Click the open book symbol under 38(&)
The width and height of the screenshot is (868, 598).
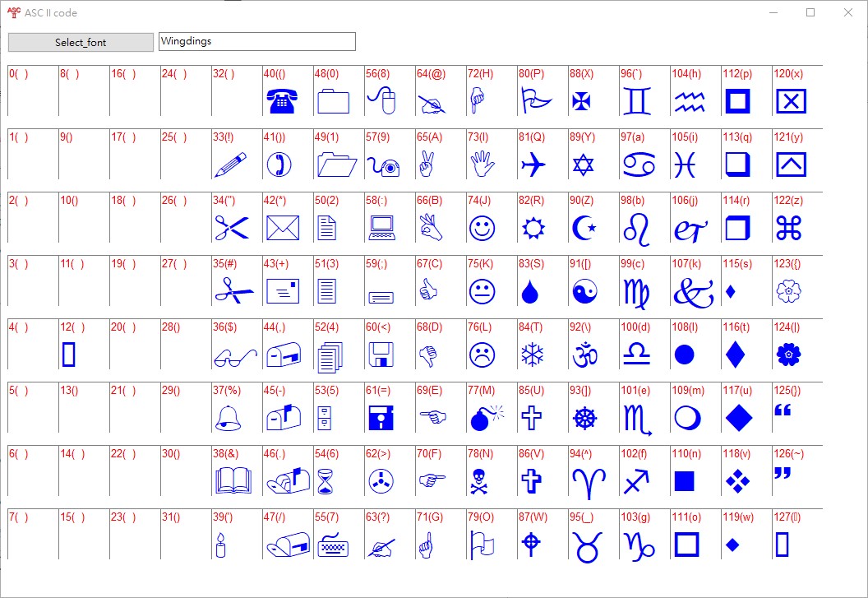(x=233, y=481)
